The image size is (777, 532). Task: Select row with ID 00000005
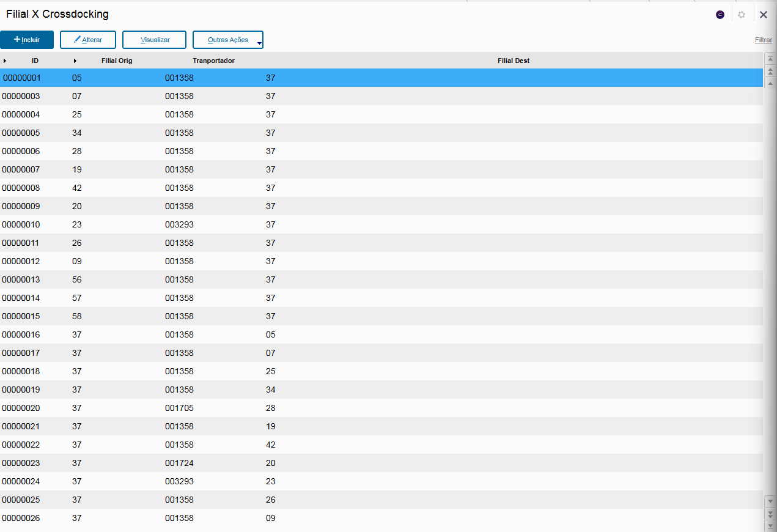coord(381,133)
